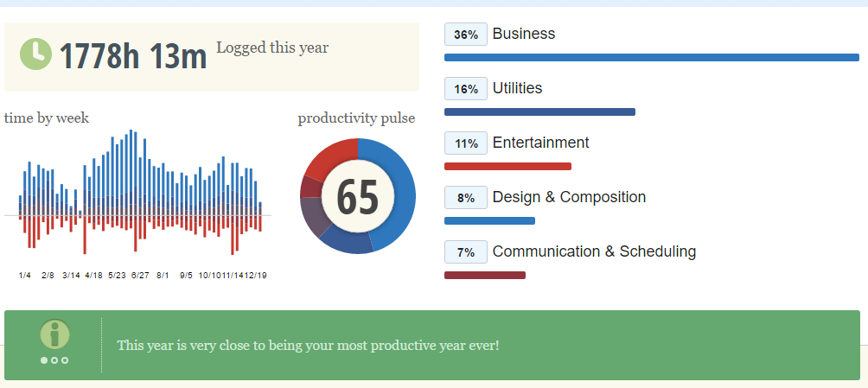The width and height of the screenshot is (868, 388).
Task: Click the 5/23 date label on week chart
Action: point(117,276)
